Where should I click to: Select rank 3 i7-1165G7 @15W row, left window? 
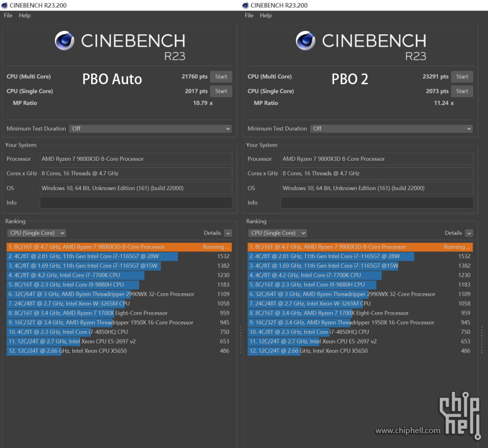(119, 266)
